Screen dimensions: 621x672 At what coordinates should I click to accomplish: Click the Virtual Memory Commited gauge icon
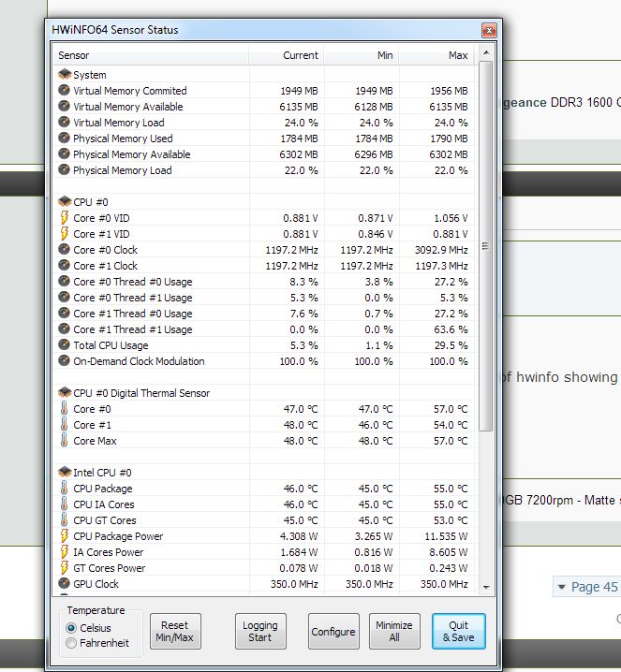click(x=64, y=91)
